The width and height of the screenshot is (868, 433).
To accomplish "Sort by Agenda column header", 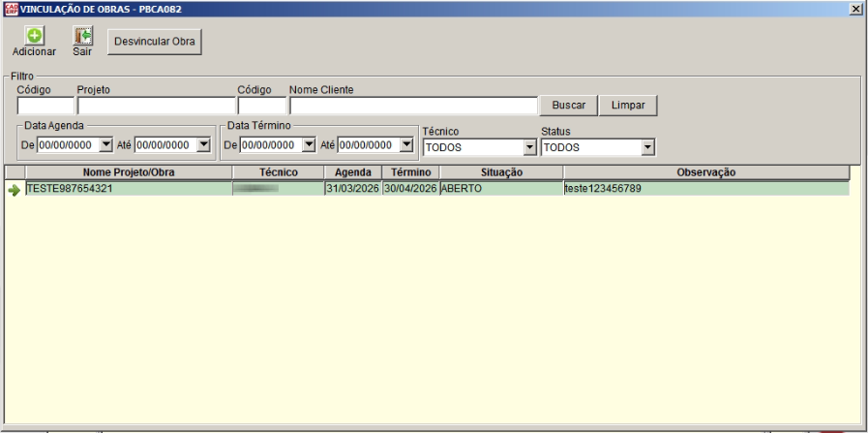I will (353, 172).
